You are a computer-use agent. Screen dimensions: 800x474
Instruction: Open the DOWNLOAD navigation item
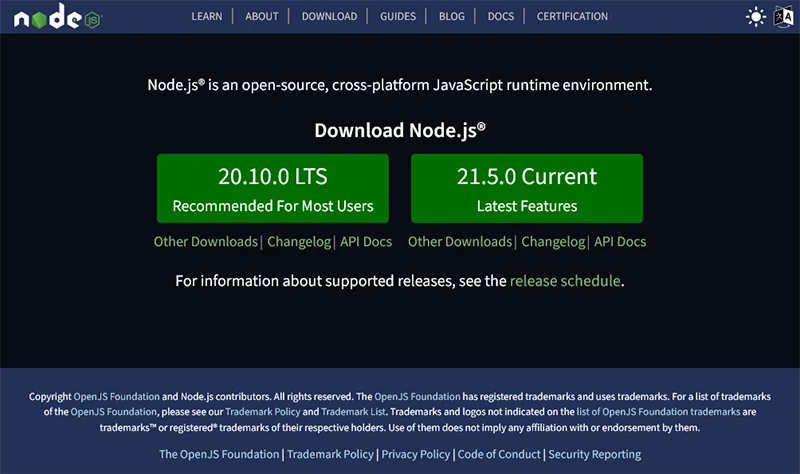pos(330,16)
